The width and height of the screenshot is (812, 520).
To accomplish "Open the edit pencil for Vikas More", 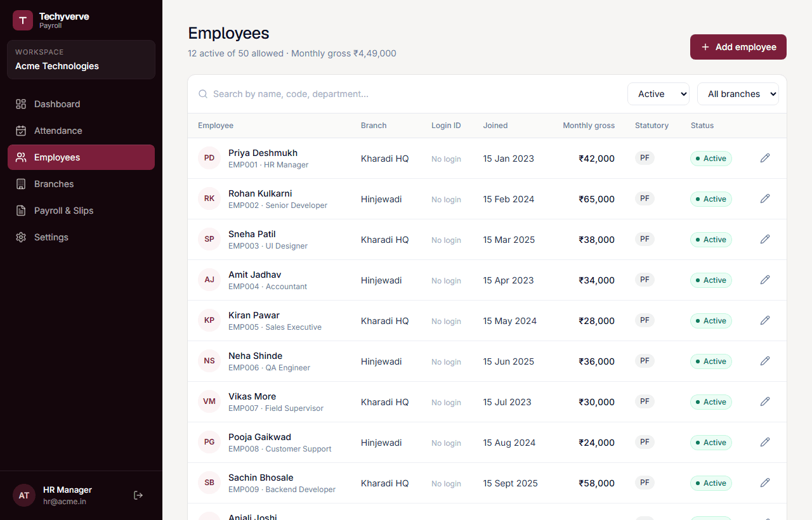I will pos(765,401).
